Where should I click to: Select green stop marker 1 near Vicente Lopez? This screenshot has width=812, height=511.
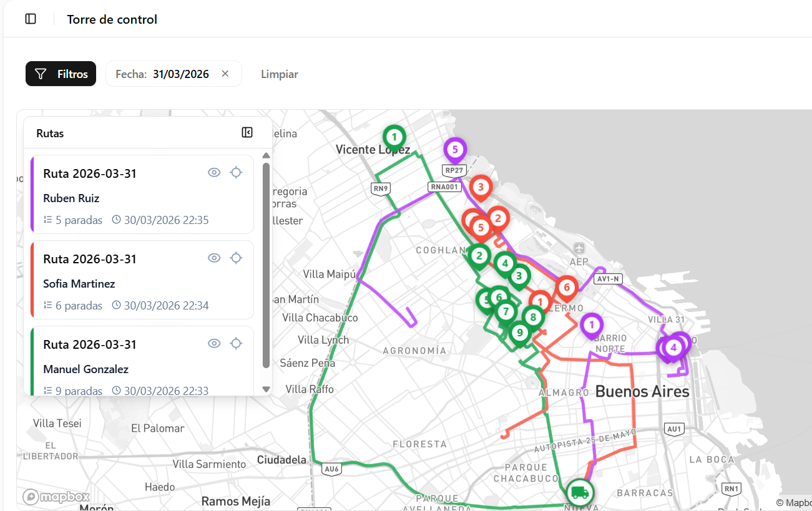[394, 135]
